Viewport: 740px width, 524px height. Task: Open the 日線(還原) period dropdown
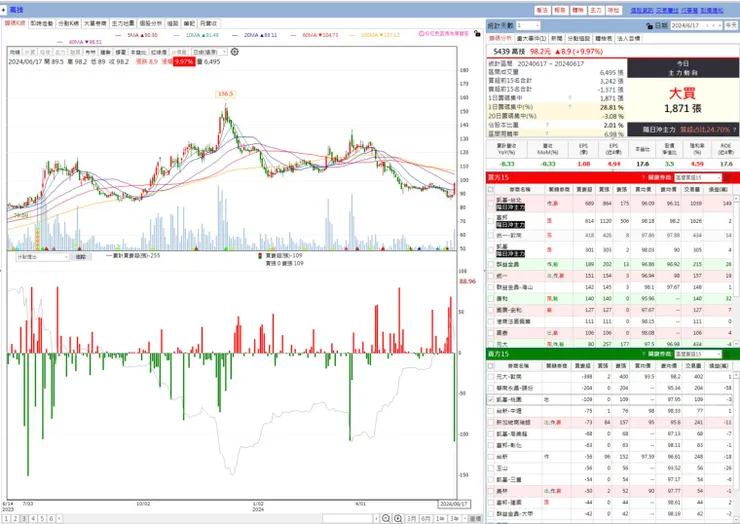[x=210, y=52]
